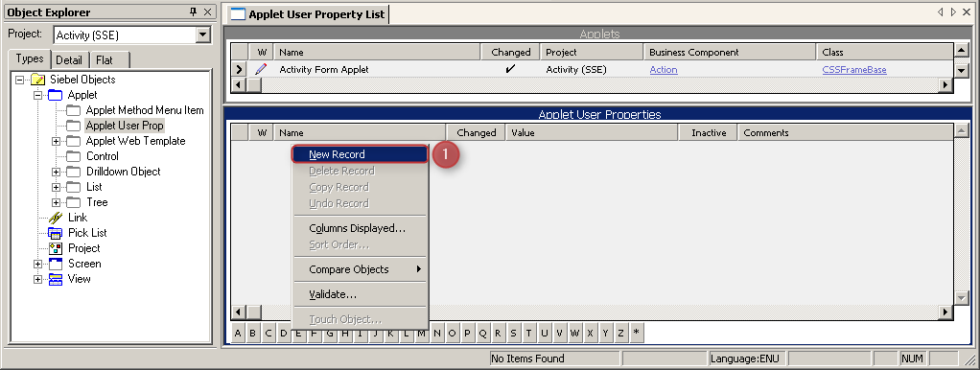This screenshot has height=370, width=980.
Task: Choose Validate from the context menu
Action: 360,293
